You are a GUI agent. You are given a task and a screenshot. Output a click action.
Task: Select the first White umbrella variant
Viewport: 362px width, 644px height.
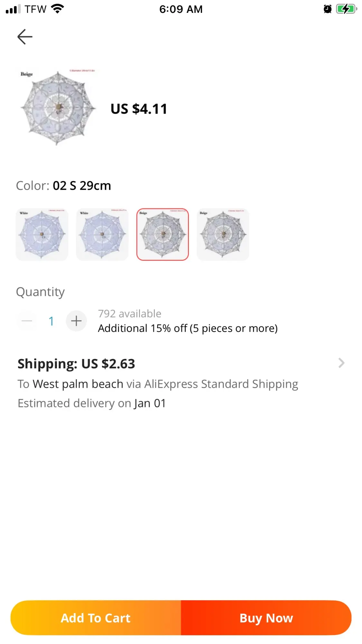coord(42,234)
